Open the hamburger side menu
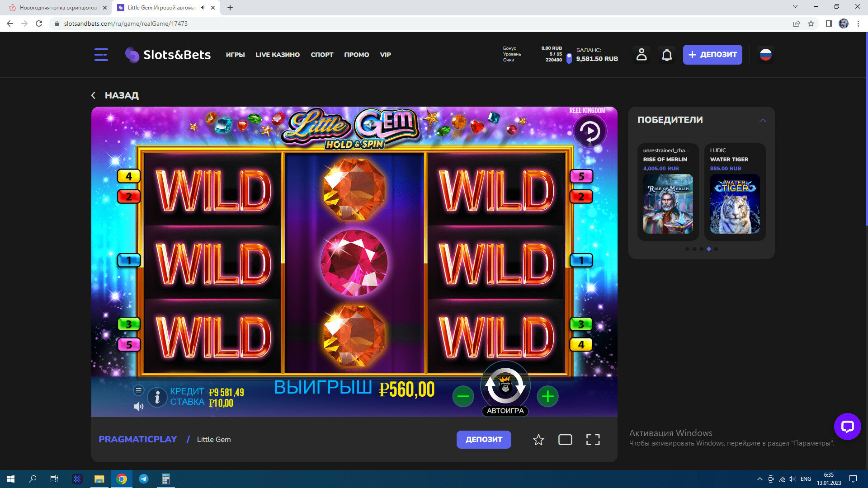 click(x=101, y=55)
